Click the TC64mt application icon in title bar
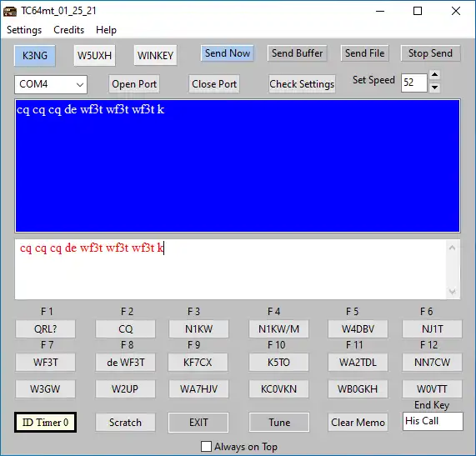The width and height of the screenshot is (476, 456). [x=10, y=12]
